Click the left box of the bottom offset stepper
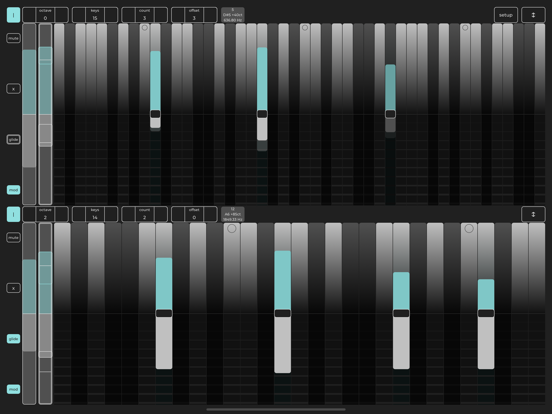552x414 pixels. (178, 214)
